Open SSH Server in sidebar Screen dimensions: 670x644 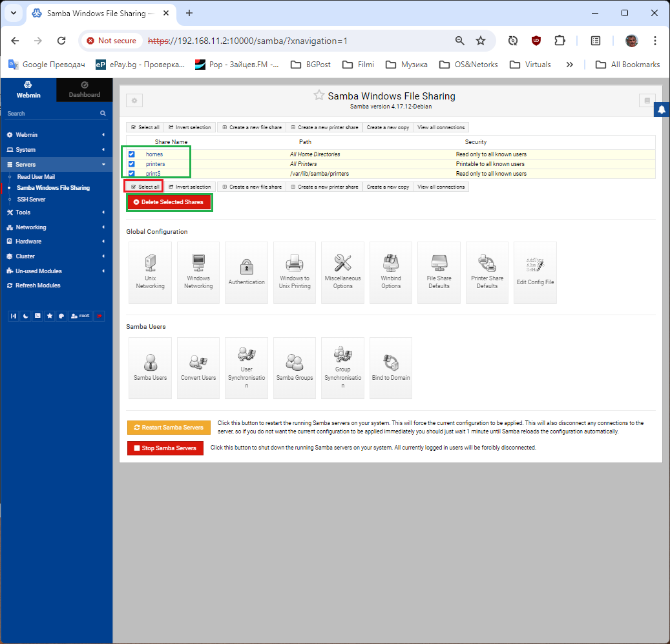click(x=31, y=200)
